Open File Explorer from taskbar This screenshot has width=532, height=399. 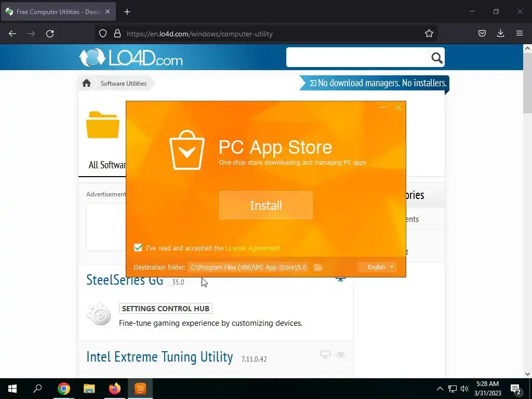tap(89, 389)
